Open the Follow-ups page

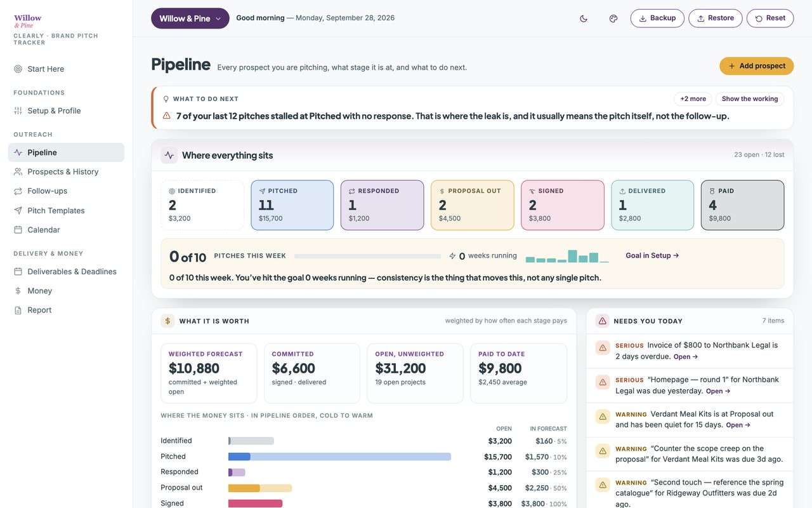click(66, 190)
